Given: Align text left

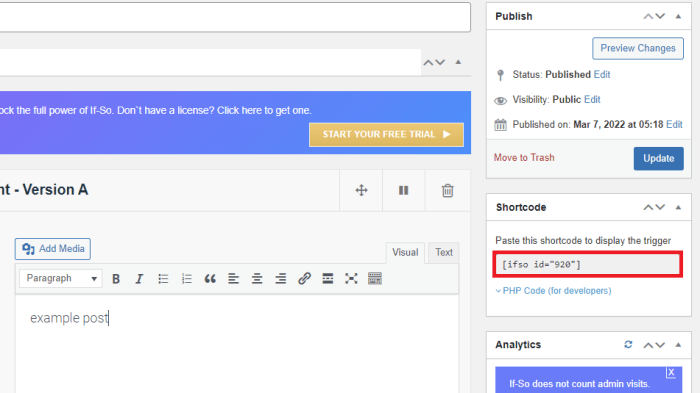Looking at the screenshot, I should coord(233,279).
